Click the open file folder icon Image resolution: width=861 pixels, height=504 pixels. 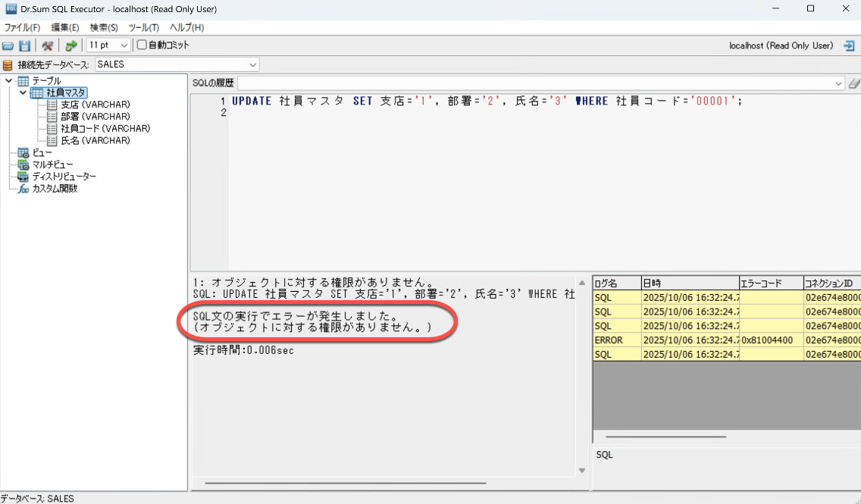coord(8,45)
